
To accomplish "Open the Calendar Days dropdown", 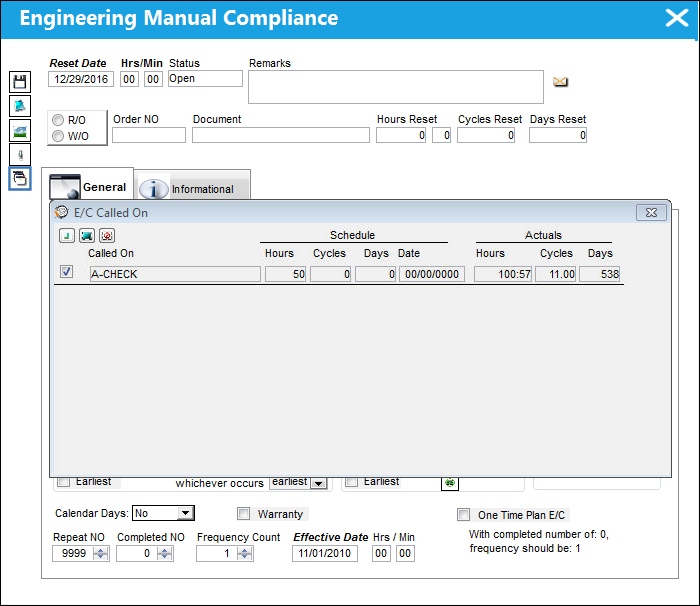I will pos(185,513).
